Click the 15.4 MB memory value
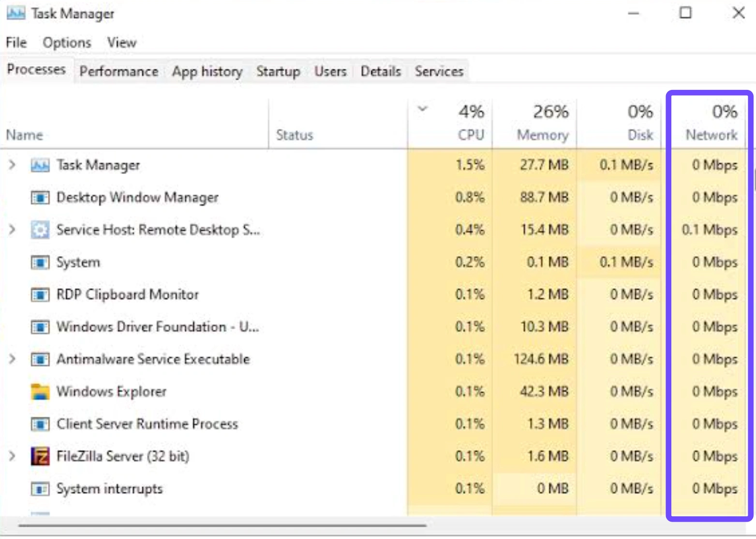The image size is (756, 539). click(544, 230)
